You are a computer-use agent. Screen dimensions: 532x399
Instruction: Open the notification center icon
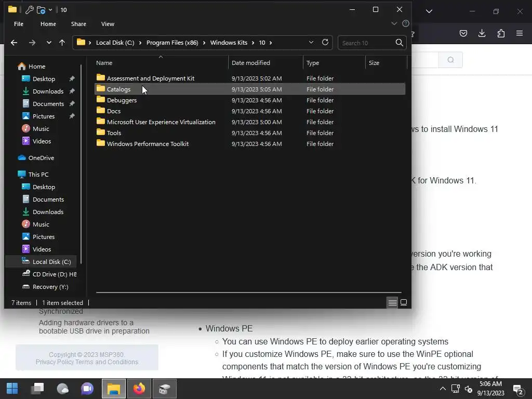[x=518, y=389]
